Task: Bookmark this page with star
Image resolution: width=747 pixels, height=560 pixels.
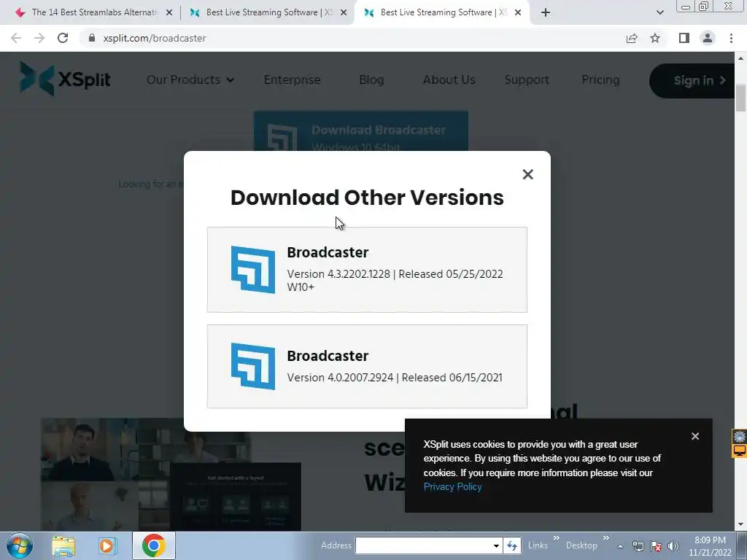Action: [x=655, y=38]
